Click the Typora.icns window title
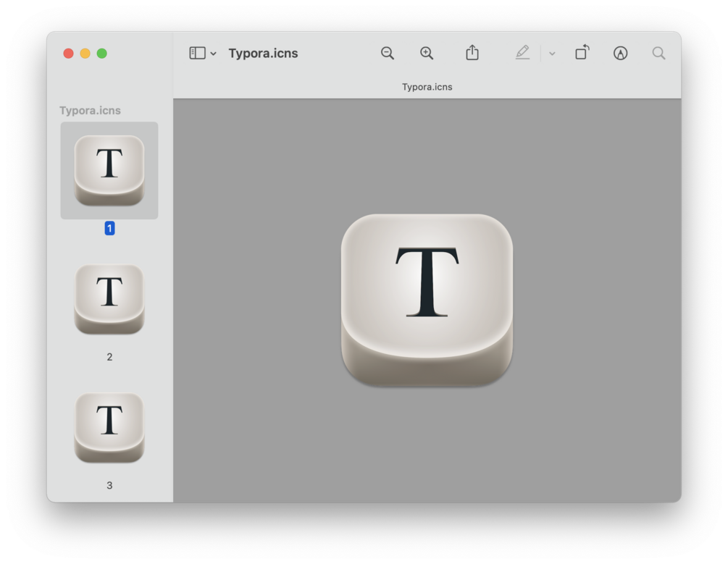This screenshot has height=564, width=728. pyautogui.click(x=263, y=54)
